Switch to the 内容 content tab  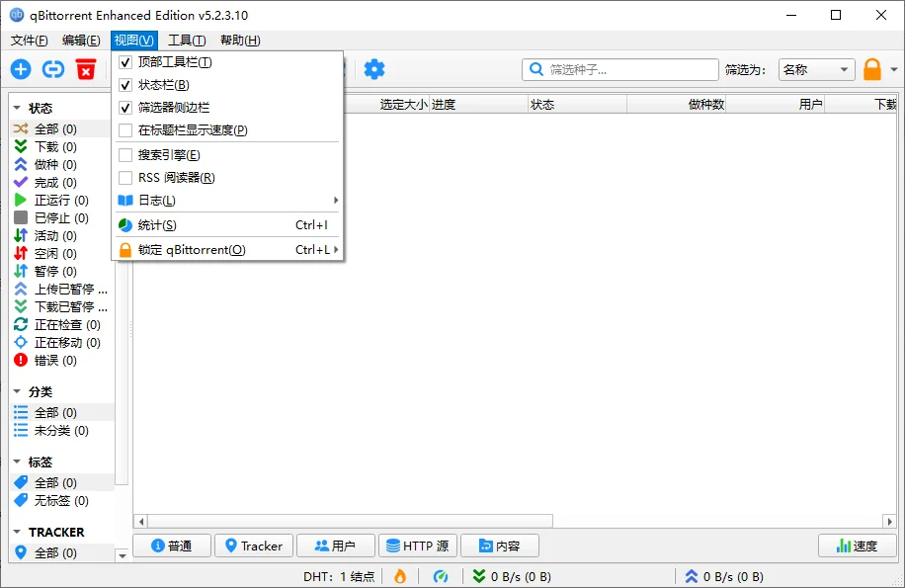[500, 546]
